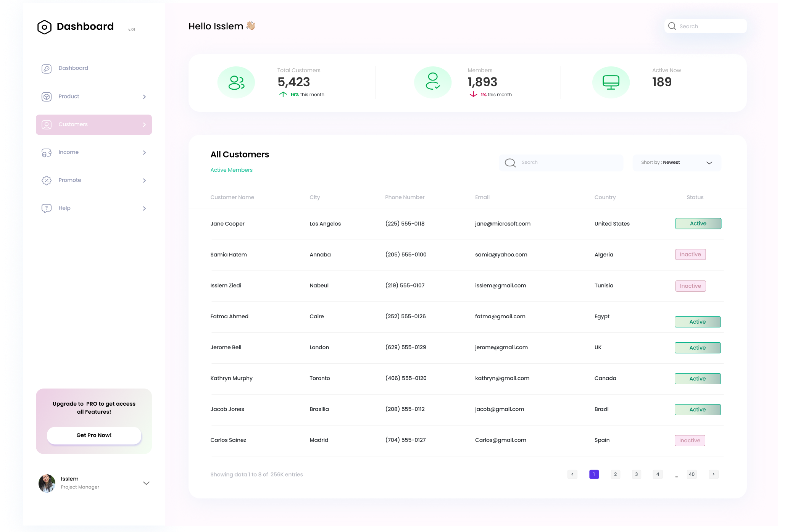Select the Dashboard icon in the sidebar
The width and height of the screenshot is (798, 532).
(46, 68)
